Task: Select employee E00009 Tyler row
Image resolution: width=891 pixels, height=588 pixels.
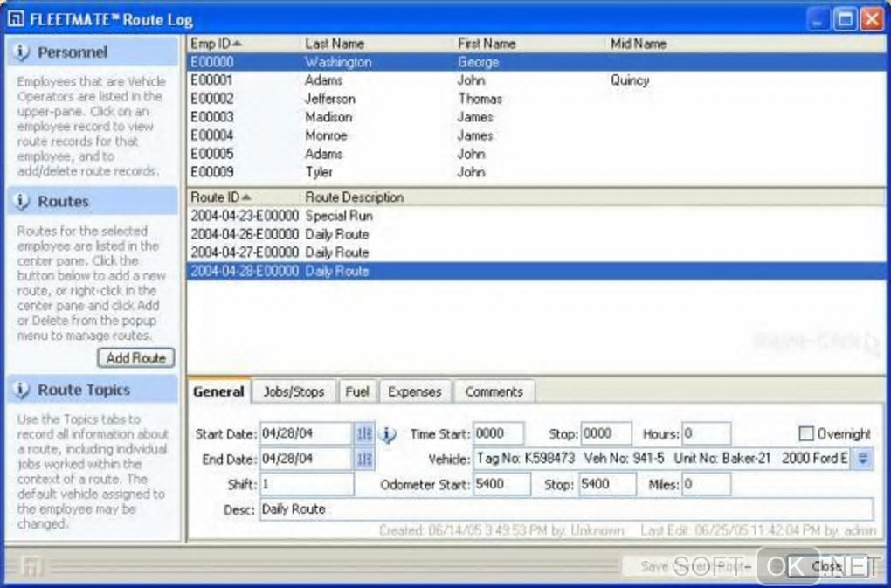Action: point(535,171)
